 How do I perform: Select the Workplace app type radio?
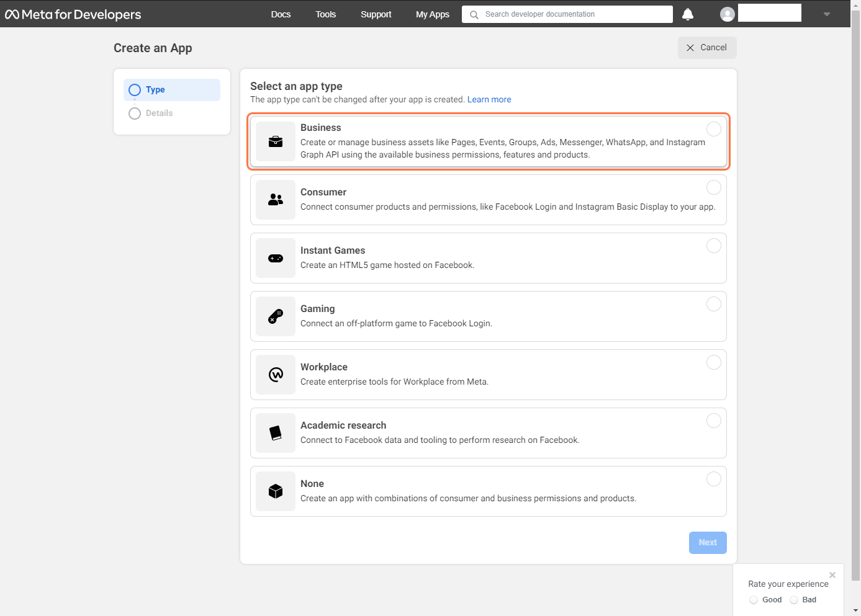point(714,362)
